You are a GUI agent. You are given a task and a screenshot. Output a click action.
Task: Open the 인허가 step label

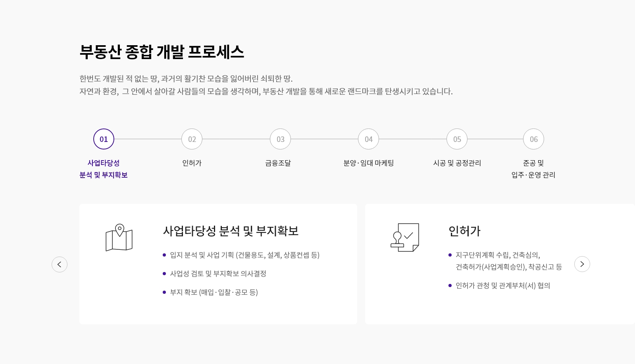pyautogui.click(x=192, y=163)
